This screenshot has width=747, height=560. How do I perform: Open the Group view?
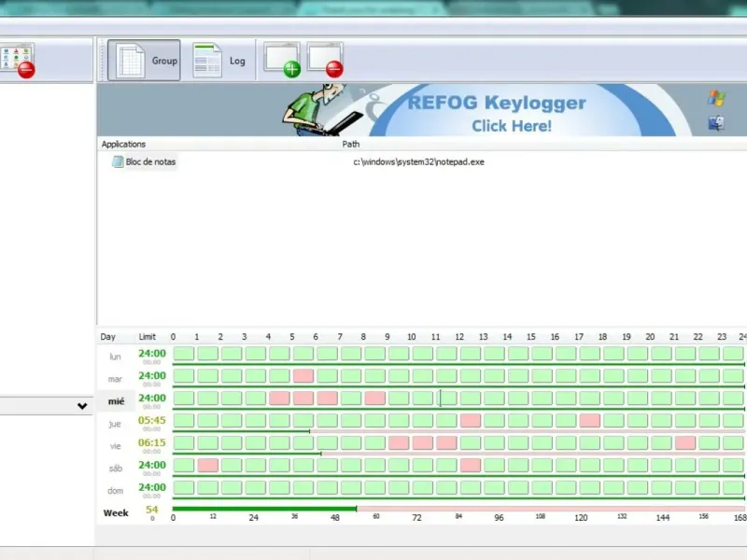coord(144,61)
